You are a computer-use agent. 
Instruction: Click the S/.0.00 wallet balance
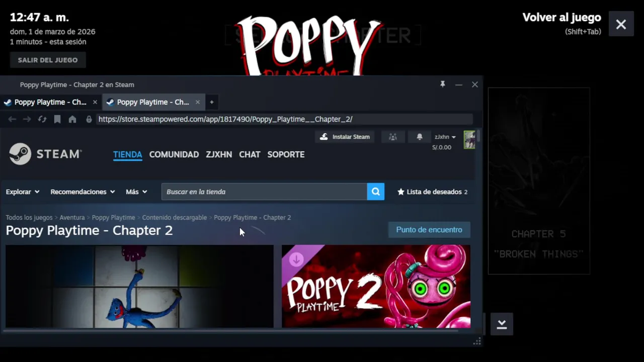tap(442, 147)
